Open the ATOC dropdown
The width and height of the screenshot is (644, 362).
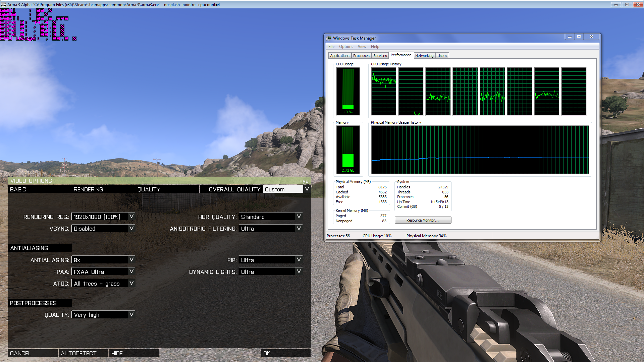[103, 284]
